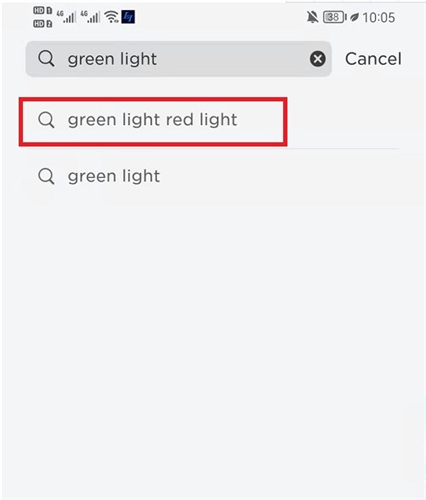This screenshot has width=426, height=500.
Task: Tap the HD 2 SIM indicator
Action: click(42, 23)
